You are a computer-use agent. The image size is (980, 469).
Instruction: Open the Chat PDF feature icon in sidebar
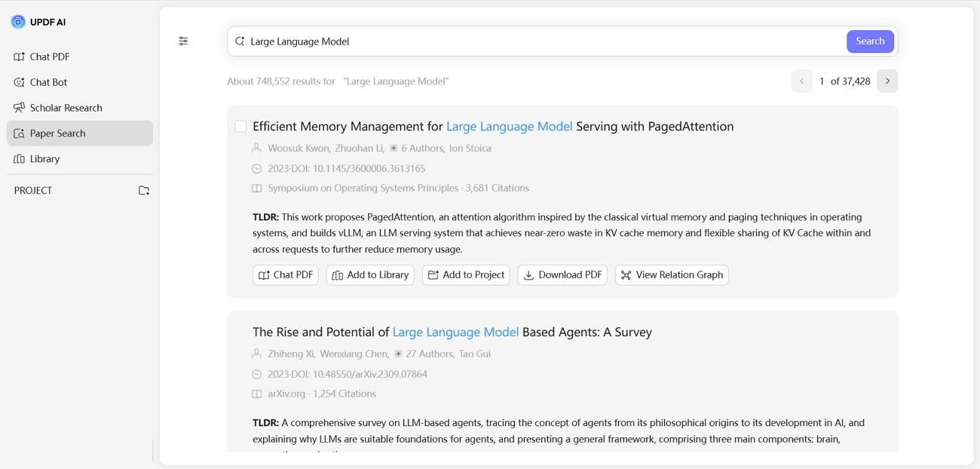point(19,57)
